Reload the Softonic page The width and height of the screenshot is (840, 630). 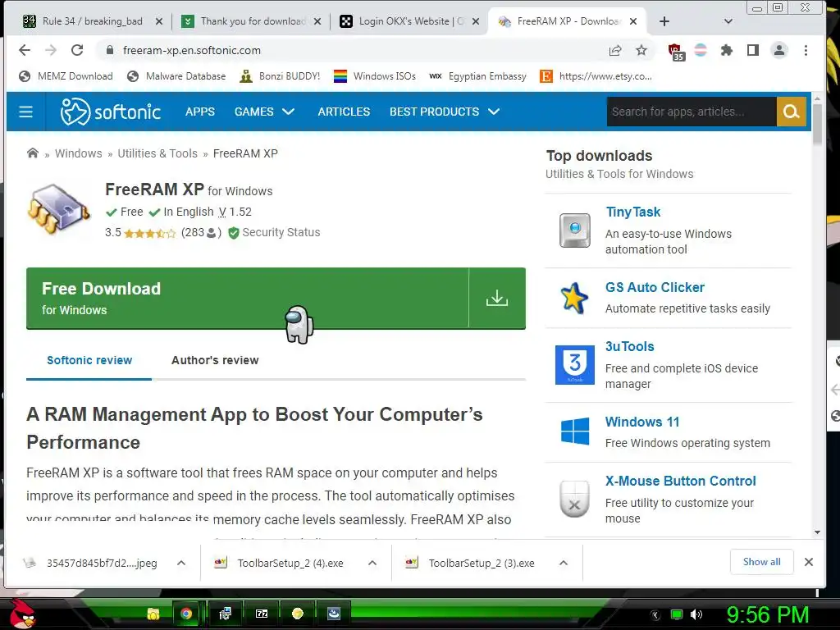coord(77,50)
